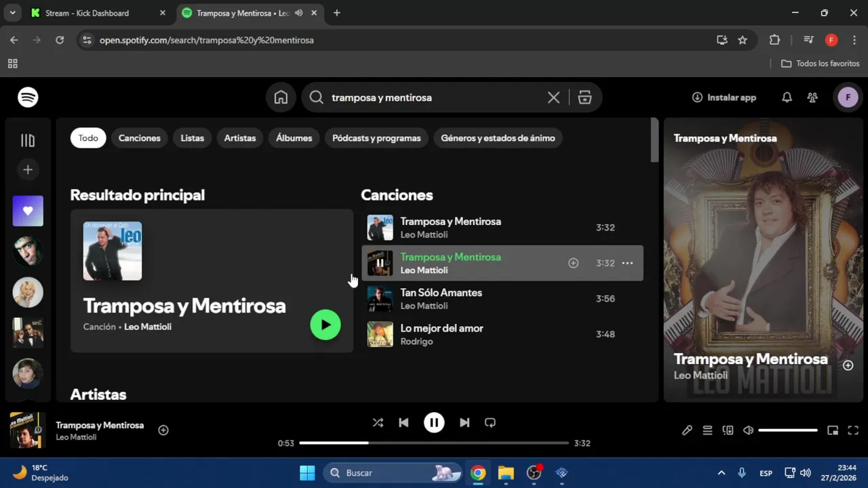Click the search input field

tap(434, 98)
